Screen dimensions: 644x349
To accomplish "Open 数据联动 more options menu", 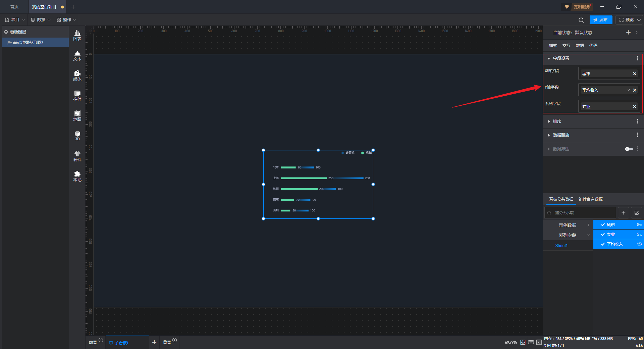I will pyautogui.click(x=637, y=135).
